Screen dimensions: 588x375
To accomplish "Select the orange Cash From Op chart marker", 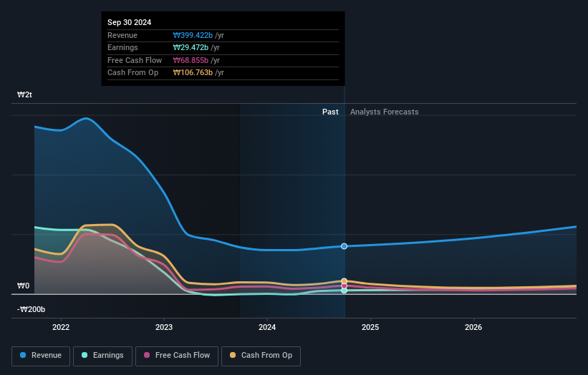I will [344, 281].
